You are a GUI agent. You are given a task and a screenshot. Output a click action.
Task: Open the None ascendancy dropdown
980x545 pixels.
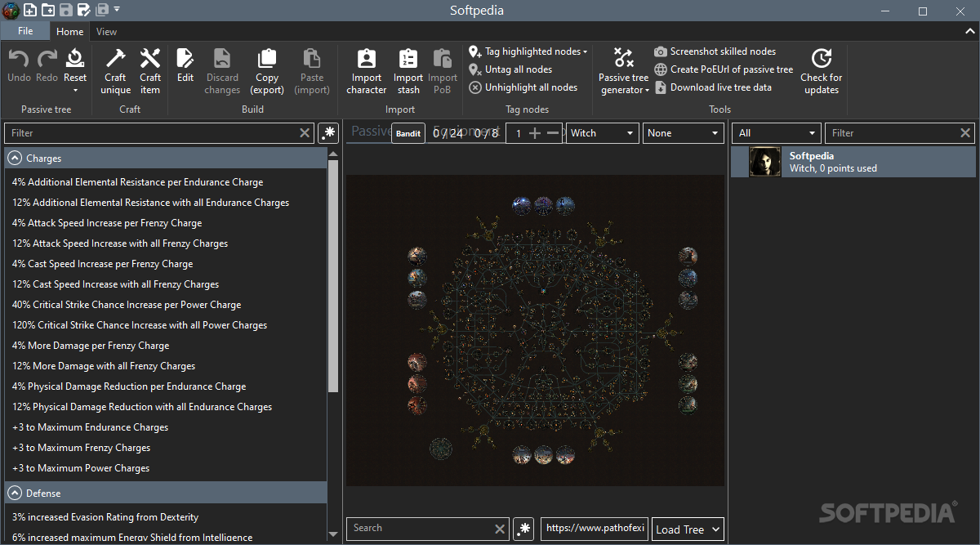(684, 133)
